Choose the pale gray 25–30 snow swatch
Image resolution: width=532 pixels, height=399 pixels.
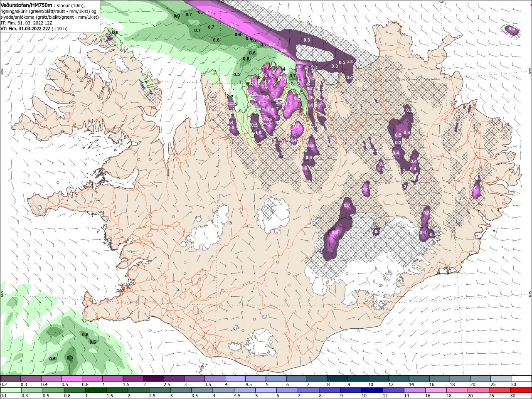pyautogui.click(x=500, y=379)
